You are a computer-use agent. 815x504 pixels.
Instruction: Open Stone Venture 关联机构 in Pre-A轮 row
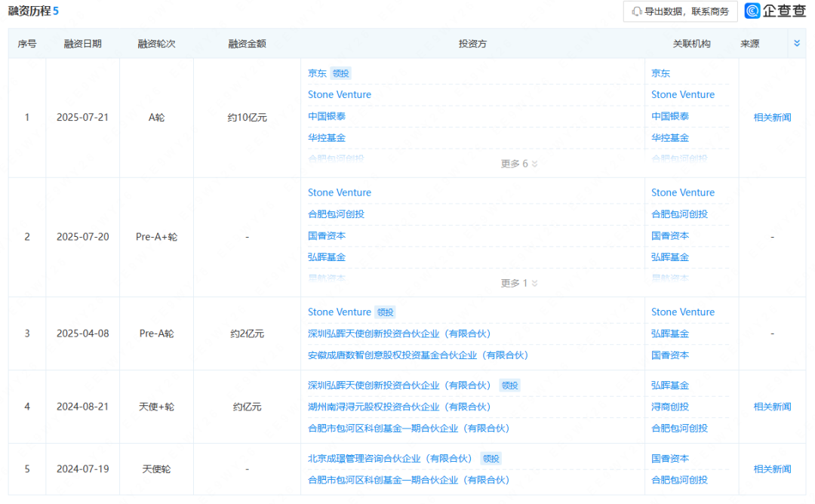pyautogui.click(x=683, y=312)
